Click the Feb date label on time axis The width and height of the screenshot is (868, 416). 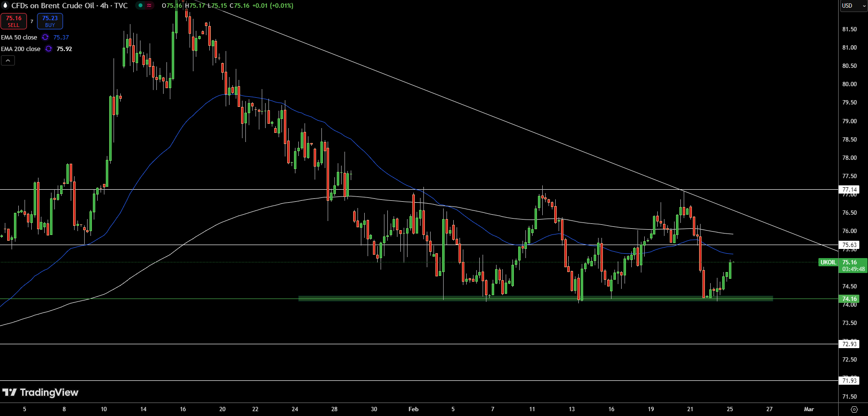[x=413, y=409]
